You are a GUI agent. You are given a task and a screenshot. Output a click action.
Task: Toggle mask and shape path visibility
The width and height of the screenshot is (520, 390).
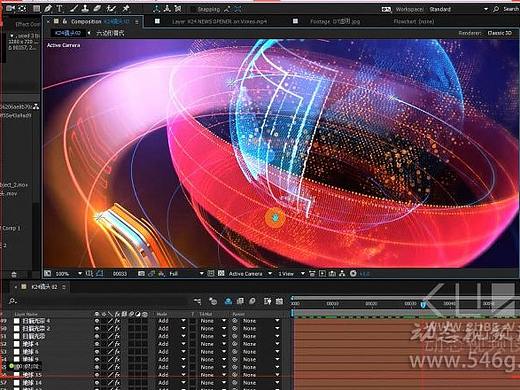pos(100,274)
